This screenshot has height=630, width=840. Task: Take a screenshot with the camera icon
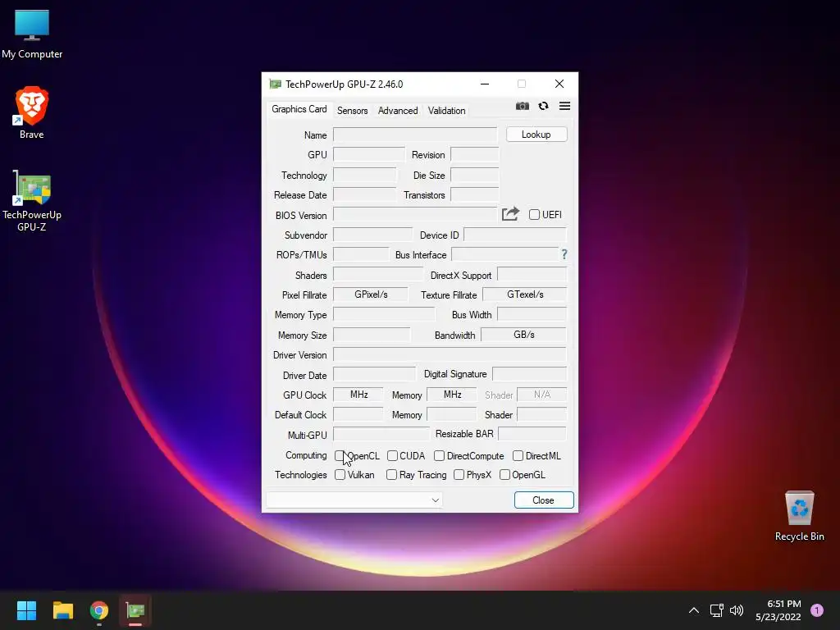pos(523,106)
